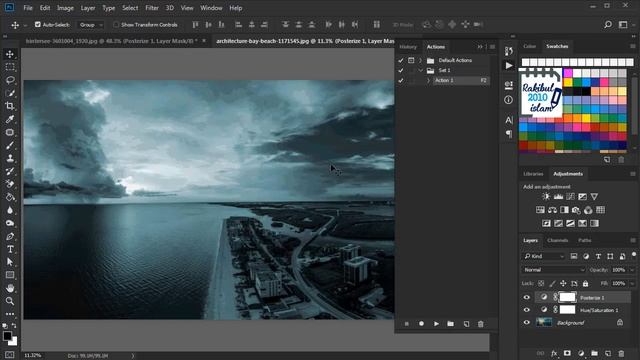This screenshot has width=640, height=360.
Task: Create new action set folder
Action: (451, 324)
